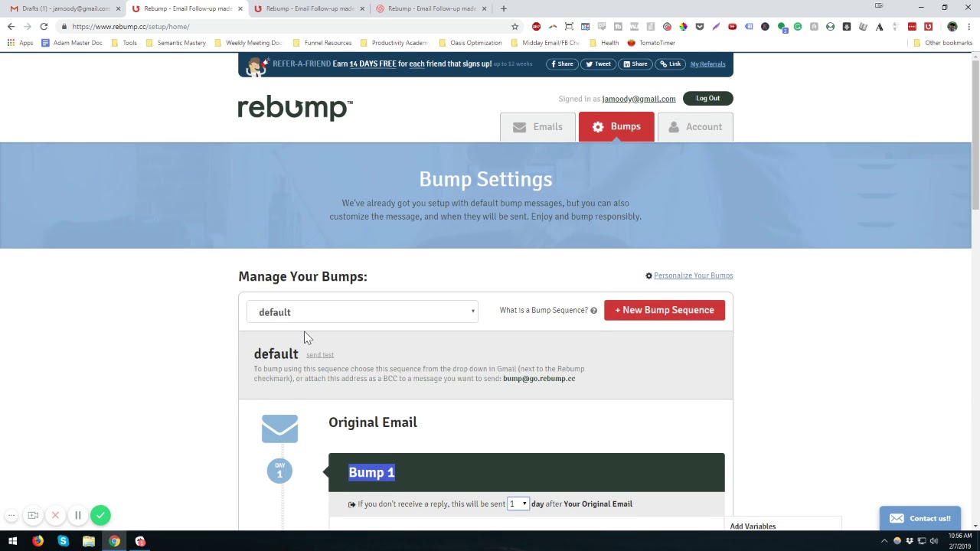Image resolution: width=980 pixels, height=551 pixels.
Task: Click the Rebump extension icon in toolbar
Action: pos(928,26)
